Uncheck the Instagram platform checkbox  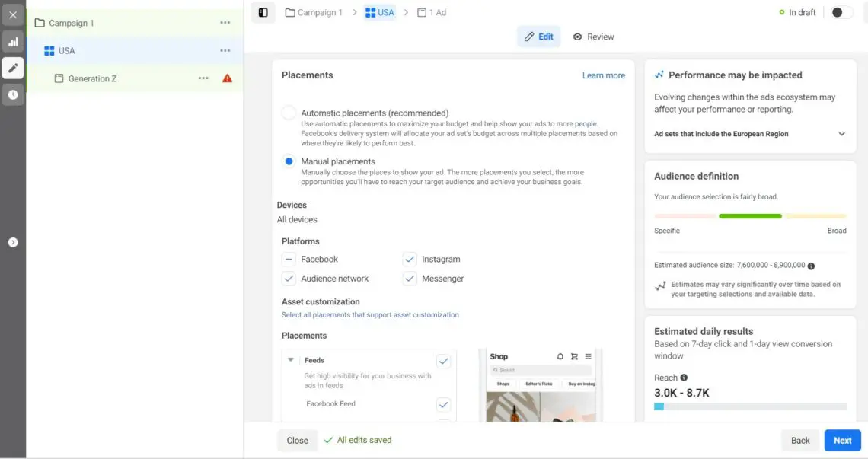(x=410, y=259)
